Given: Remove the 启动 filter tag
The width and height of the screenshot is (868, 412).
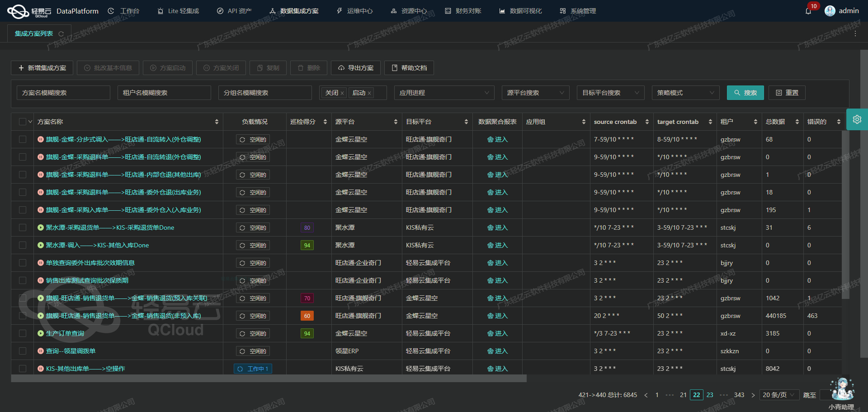Looking at the screenshot, I should (369, 93).
